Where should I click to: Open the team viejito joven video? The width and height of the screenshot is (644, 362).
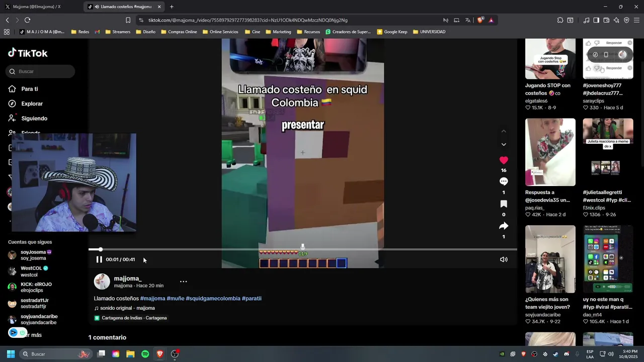(550, 259)
